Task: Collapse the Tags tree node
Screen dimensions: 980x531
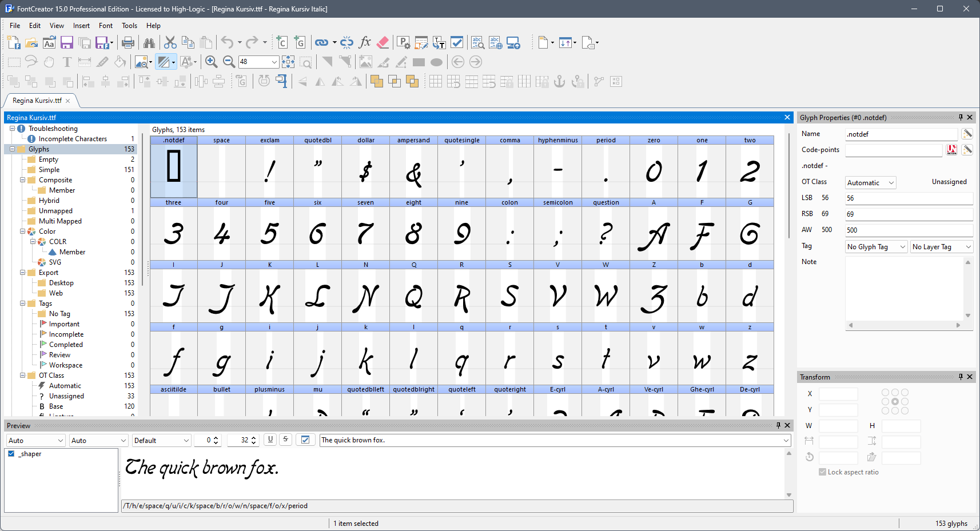Action: click(x=22, y=303)
